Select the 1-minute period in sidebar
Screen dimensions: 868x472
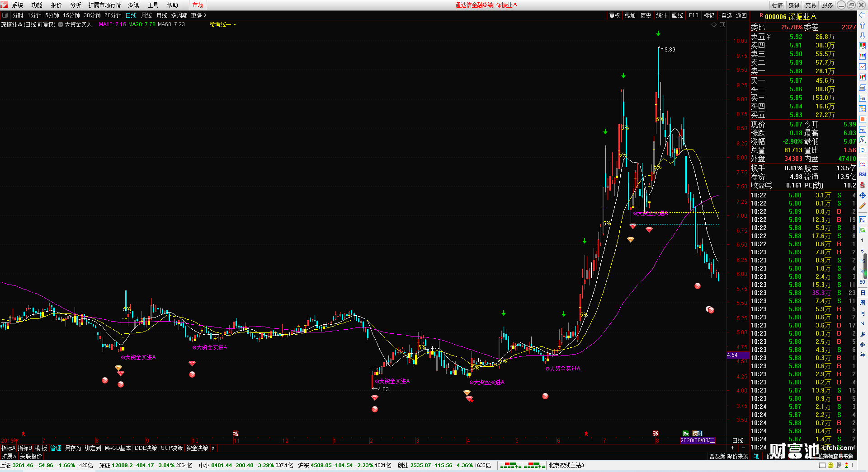(863, 240)
